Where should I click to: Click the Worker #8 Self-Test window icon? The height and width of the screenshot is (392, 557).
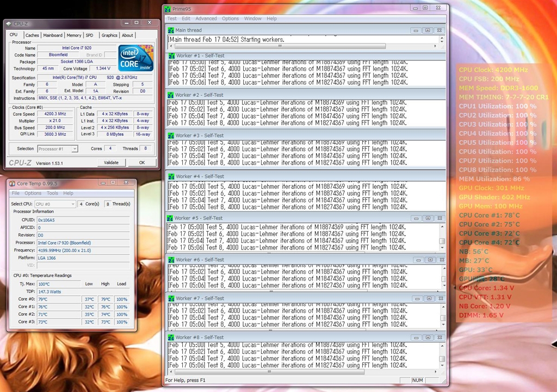[x=170, y=338]
